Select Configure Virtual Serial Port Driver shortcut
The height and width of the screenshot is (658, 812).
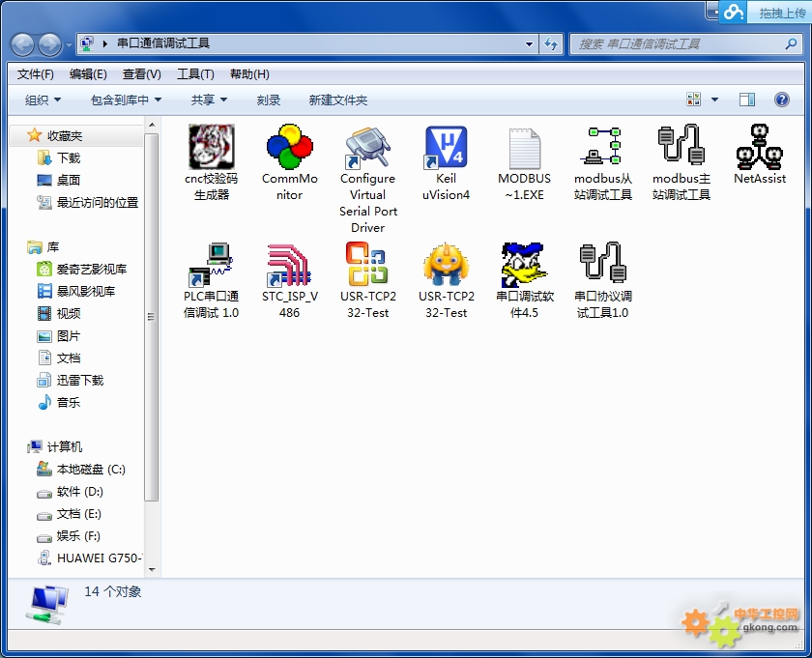tap(367, 148)
